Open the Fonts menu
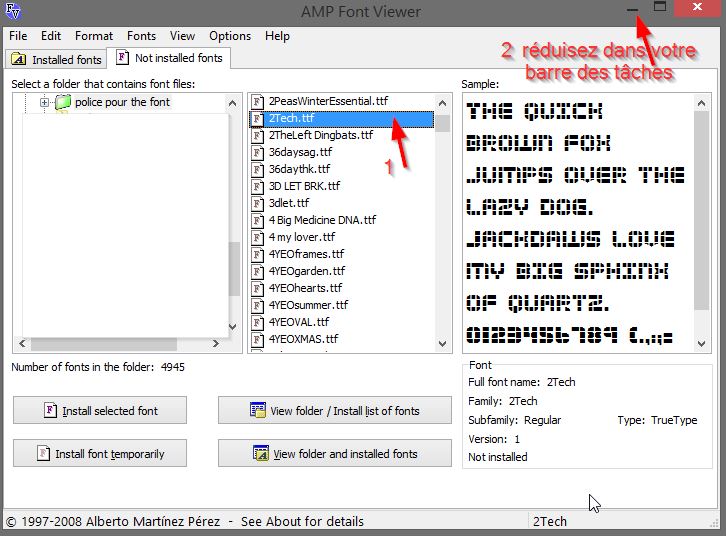 (141, 36)
